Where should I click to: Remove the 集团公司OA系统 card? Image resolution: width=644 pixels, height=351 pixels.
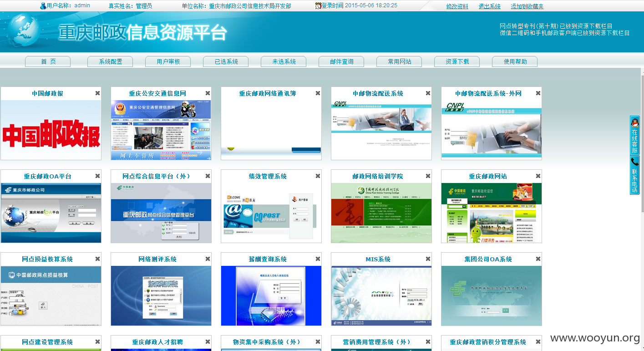(x=538, y=259)
